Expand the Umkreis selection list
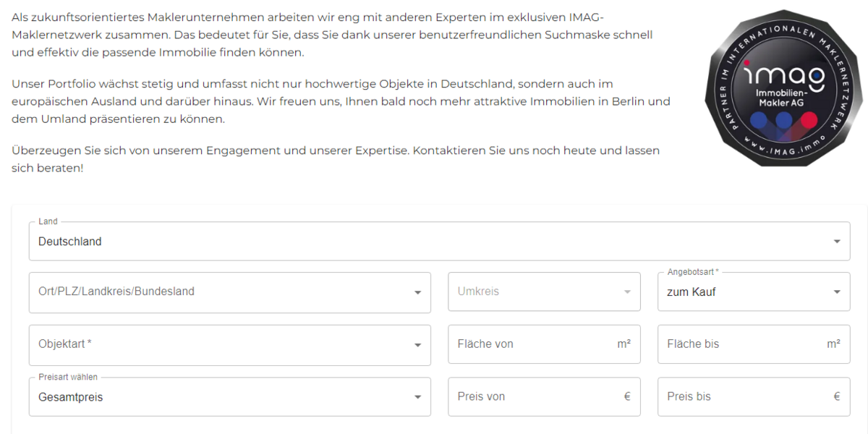868x434 pixels. (544, 292)
